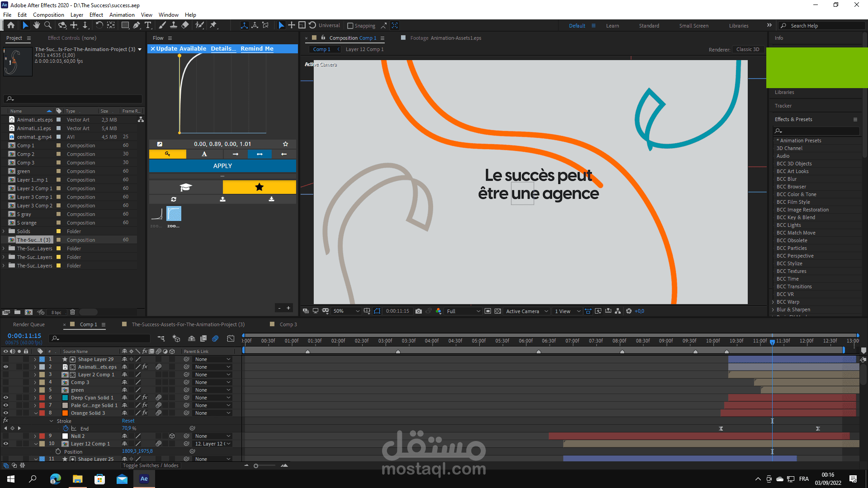This screenshot has width=868, height=488.
Task: Click the Flow favorites star button
Action: point(259,187)
